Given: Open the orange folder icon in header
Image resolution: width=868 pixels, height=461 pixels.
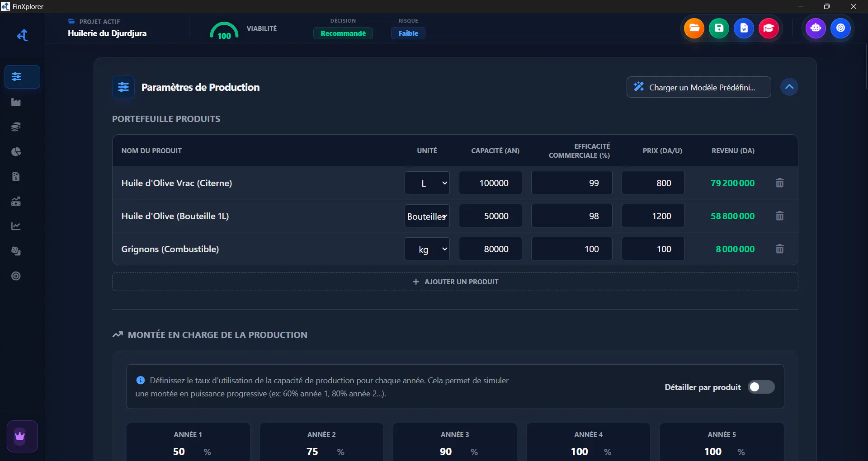Looking at the screenshot, I should pyautogui.click(x=694, y=28).
